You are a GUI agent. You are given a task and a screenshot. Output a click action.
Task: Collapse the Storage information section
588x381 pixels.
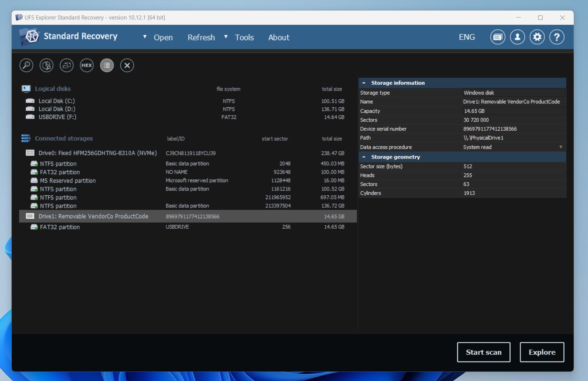[364, 83]
